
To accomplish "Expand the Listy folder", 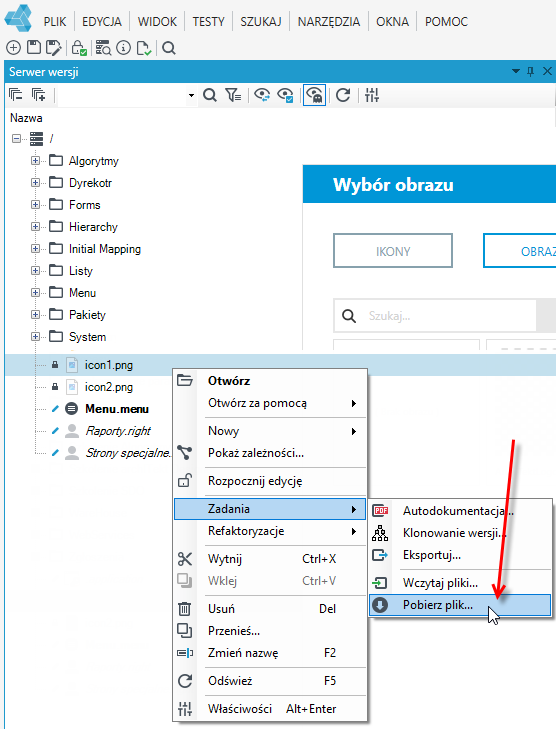I will click(x=35, y=271).
